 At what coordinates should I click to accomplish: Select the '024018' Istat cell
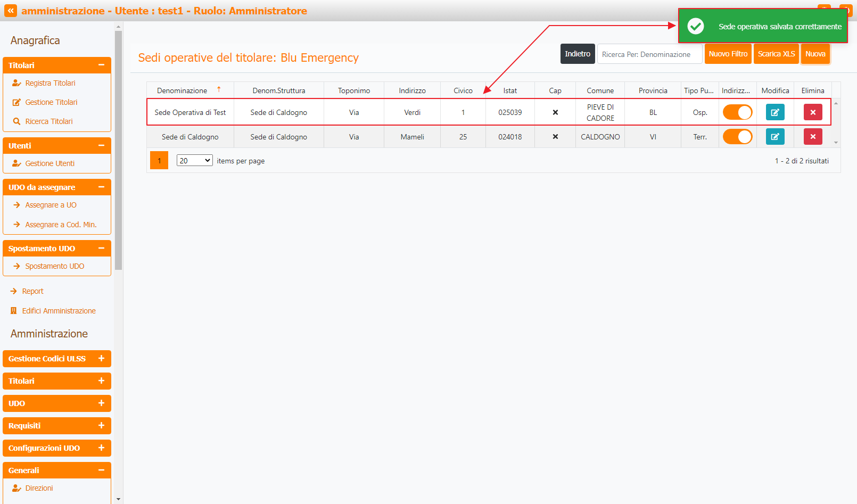coord(510,137)
